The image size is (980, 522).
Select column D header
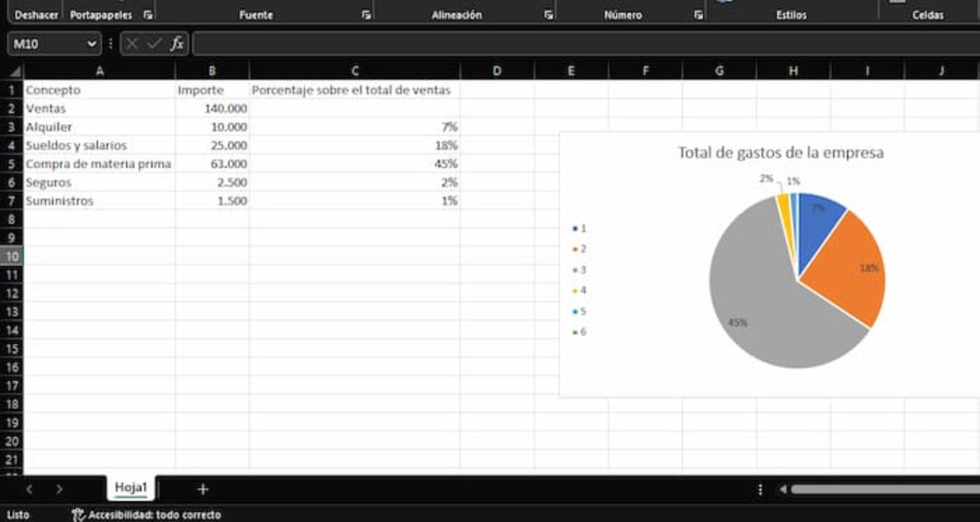[x=497, y=71]
